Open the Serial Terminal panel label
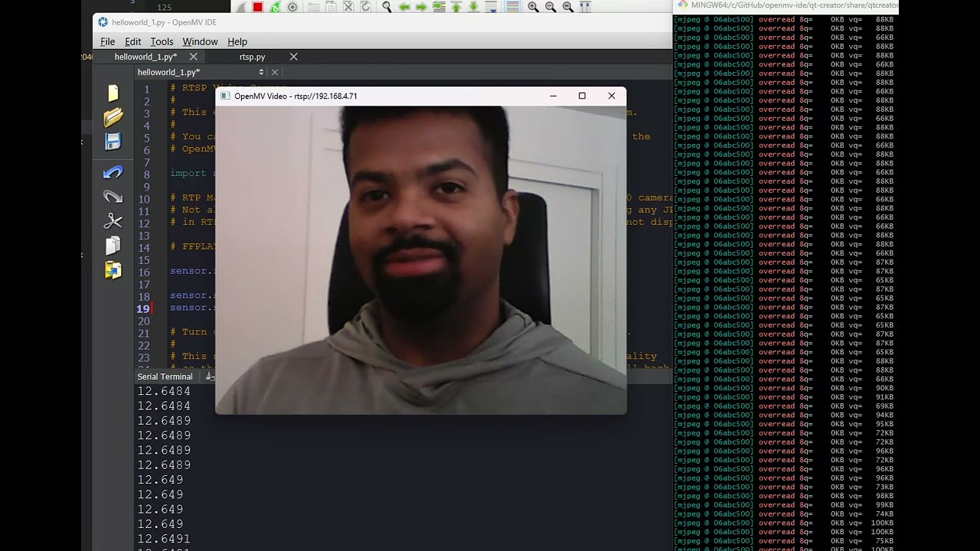Viewport: 980px width, 551px height. pyautogui.click(x=165, y=377)
